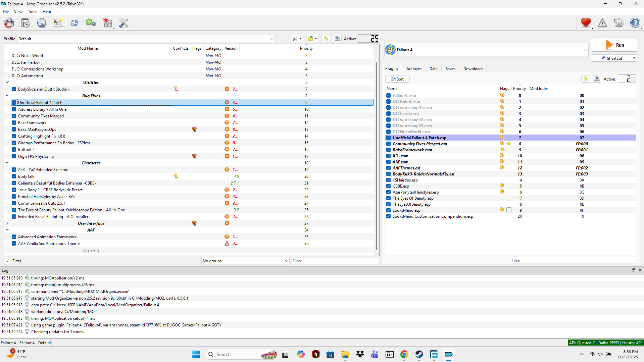The width and height of the screenshot is (644, 362).
Task: Open the File menu
Action: click(6, 12)
